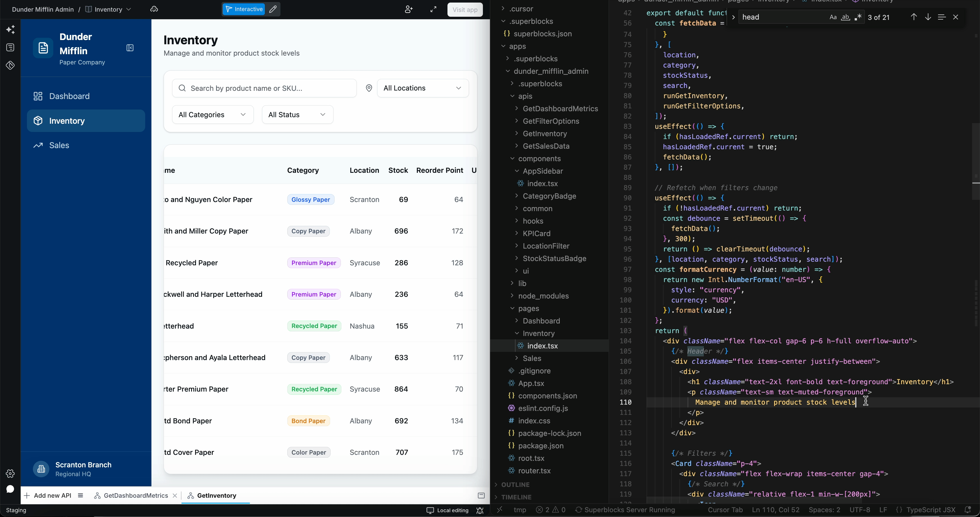
Task: Click the Visit app button
Action: [465, 10]
